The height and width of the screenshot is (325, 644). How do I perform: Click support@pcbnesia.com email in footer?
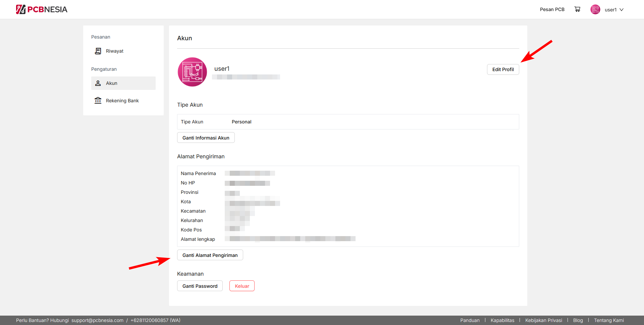(97, 320)
